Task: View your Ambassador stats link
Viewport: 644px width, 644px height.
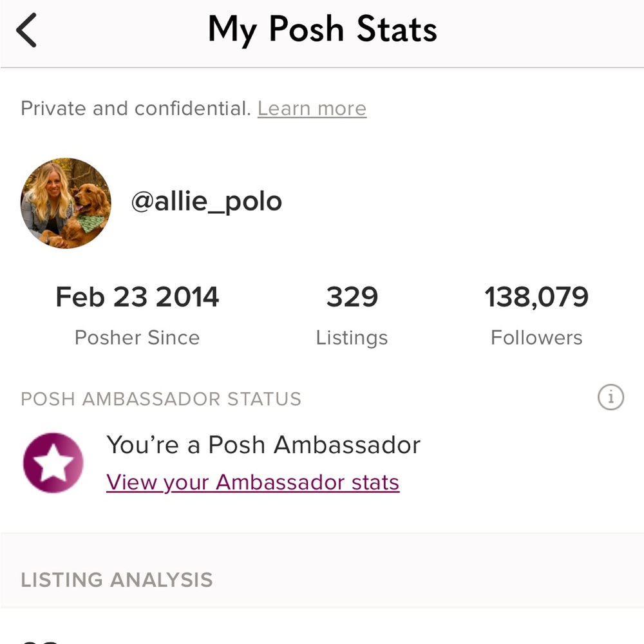Action: coord(252,482)
